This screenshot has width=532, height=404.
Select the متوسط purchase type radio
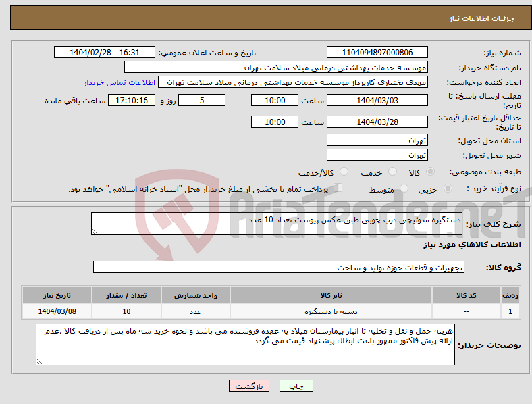click(x=404, y=188)
